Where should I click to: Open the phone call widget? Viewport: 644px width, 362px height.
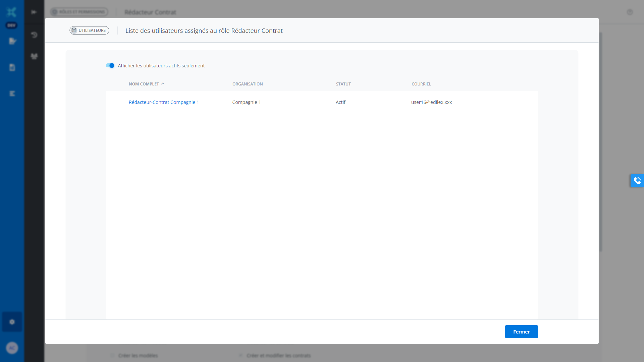pos(637,181)
